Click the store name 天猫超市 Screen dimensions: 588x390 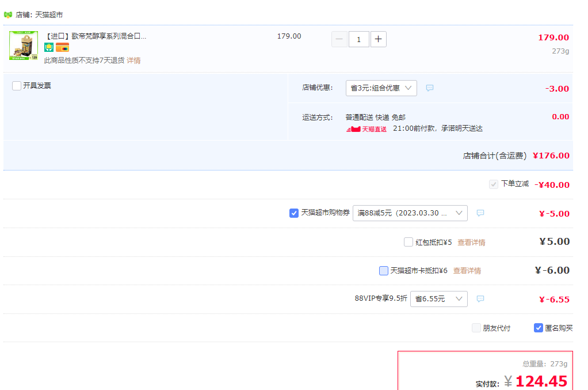point(49,14)
